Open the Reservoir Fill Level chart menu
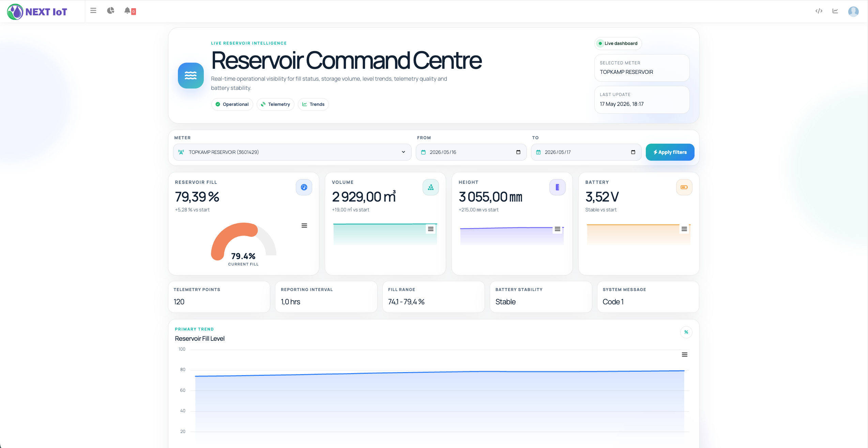Screen dimensions: 868x448 tap(684, 355)
